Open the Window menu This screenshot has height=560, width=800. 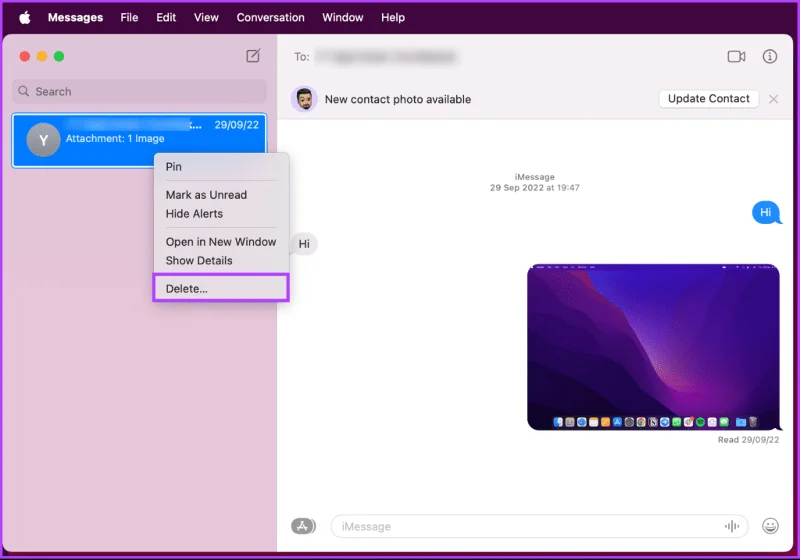[x=342, y=17]
